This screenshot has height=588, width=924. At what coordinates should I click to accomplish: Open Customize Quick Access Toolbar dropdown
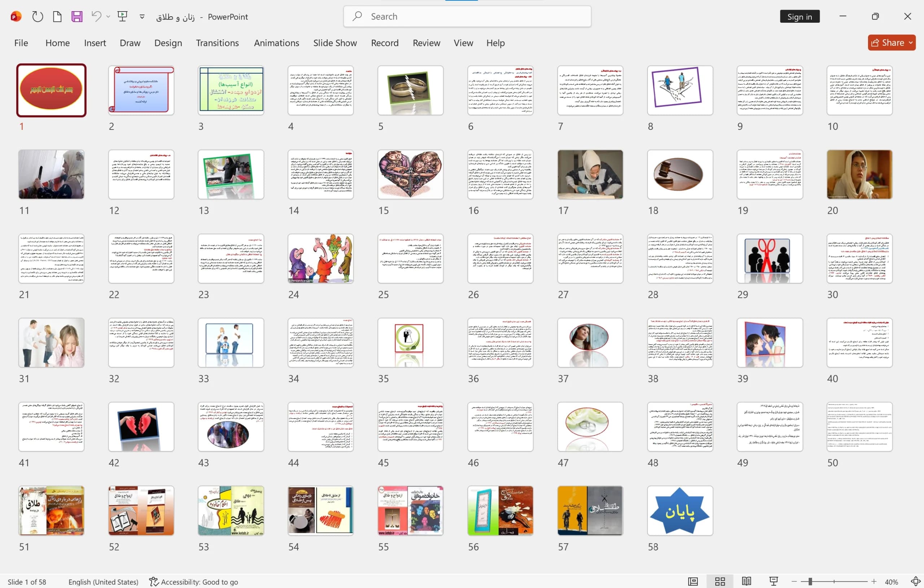142,17
